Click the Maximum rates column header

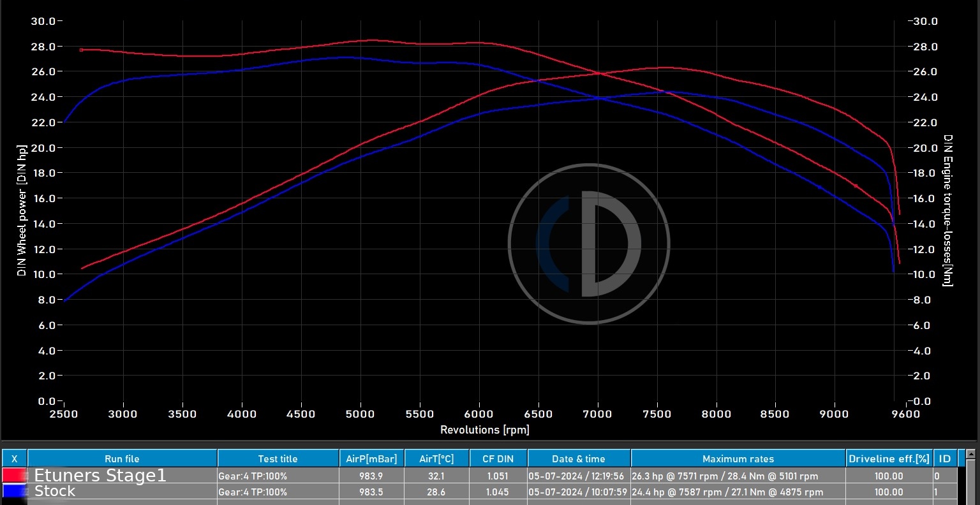(x=738, y=458)
